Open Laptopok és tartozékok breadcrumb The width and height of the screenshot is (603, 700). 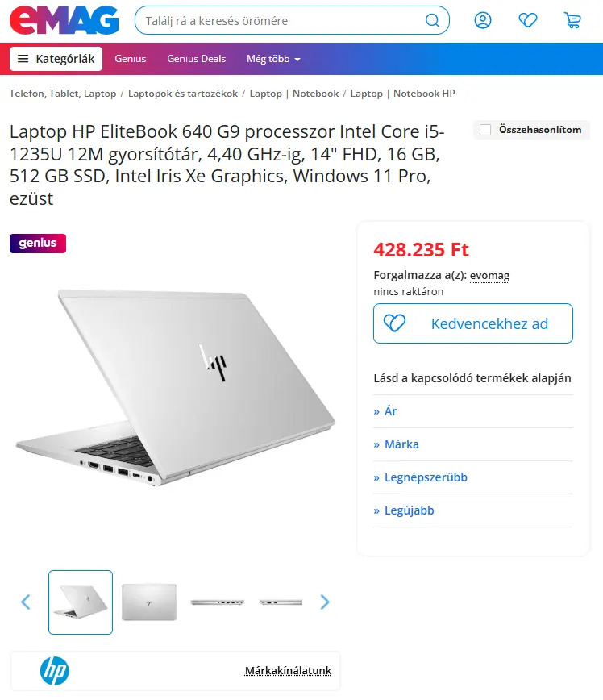click(x=183, y=94)
